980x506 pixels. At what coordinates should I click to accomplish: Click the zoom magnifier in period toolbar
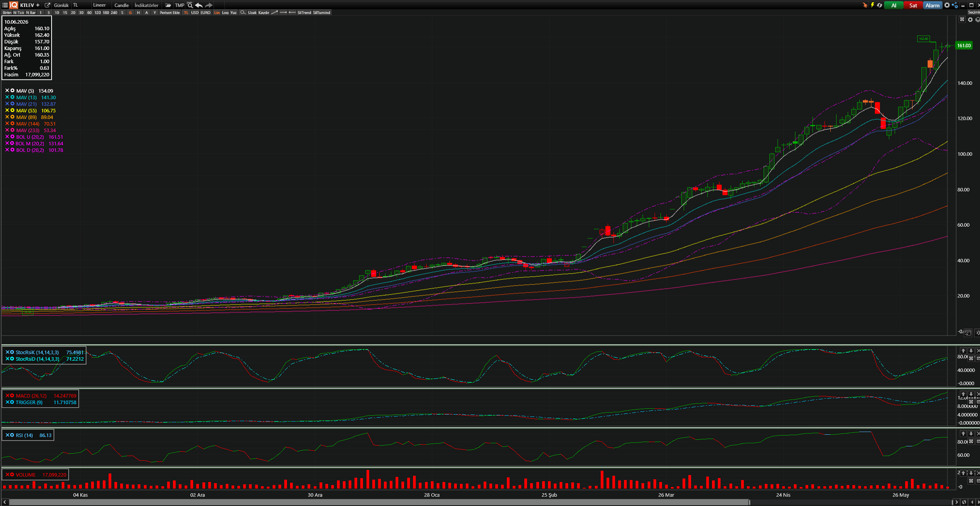(x=243, y=12)
